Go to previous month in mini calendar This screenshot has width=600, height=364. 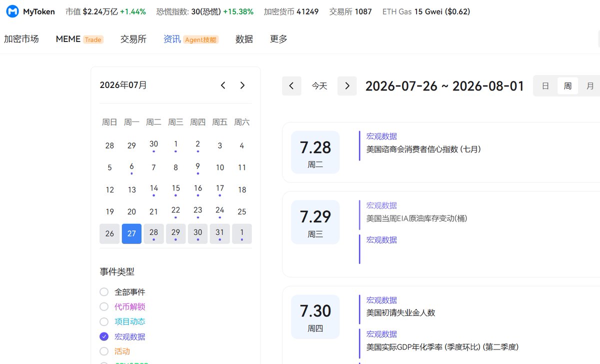pos(223,85)
